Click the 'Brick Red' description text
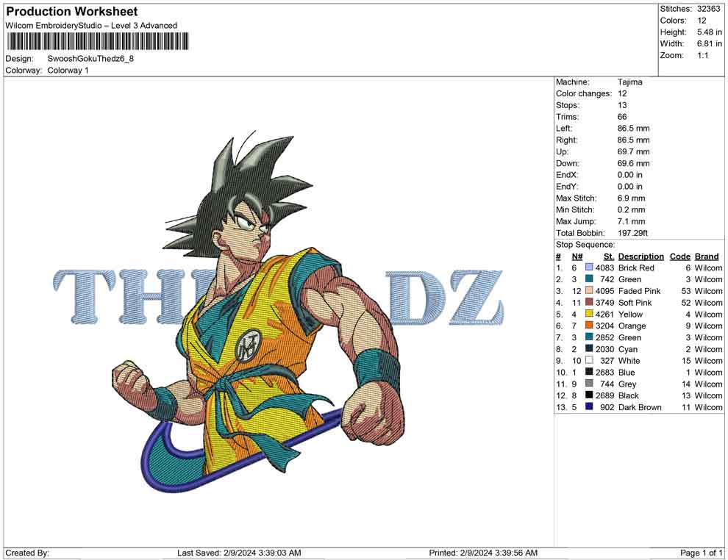Viewport: 728px width, 560px height. pyautogui.click(x=636, y=268)
